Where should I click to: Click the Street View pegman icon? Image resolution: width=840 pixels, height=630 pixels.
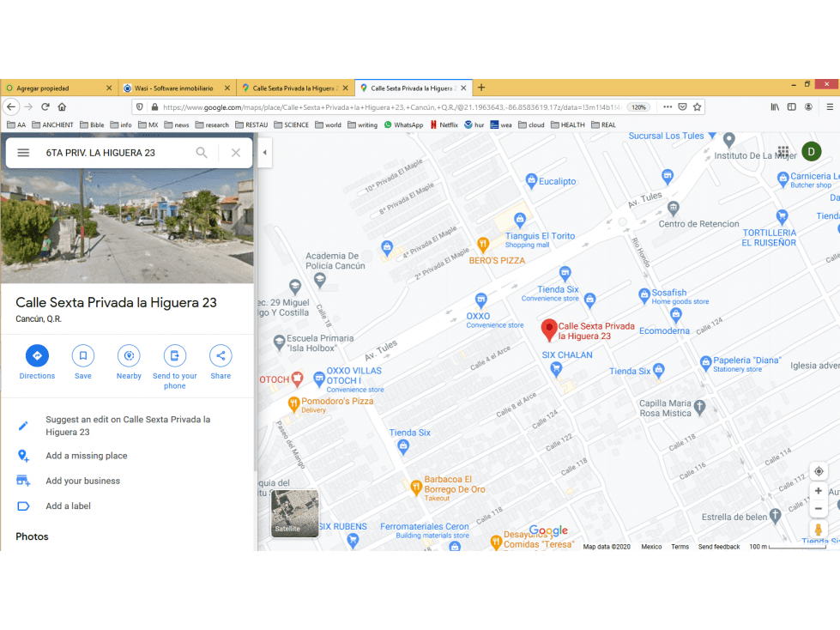click(818, 530)
